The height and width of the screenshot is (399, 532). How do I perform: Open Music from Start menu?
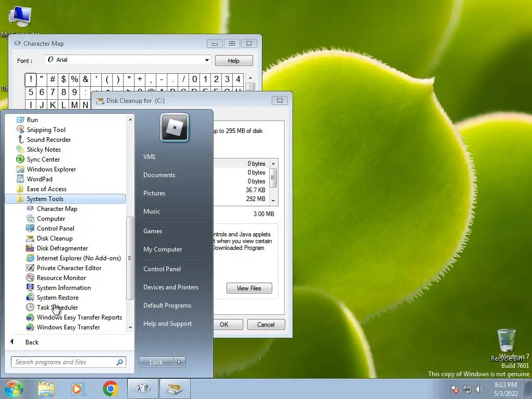152,211
